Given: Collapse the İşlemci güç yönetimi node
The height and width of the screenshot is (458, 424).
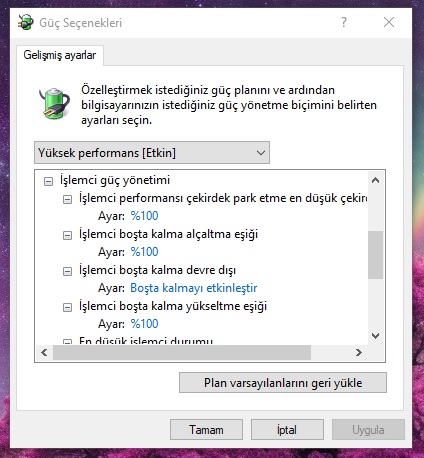Looking at the screenshot, I should [x=48, y=181].
